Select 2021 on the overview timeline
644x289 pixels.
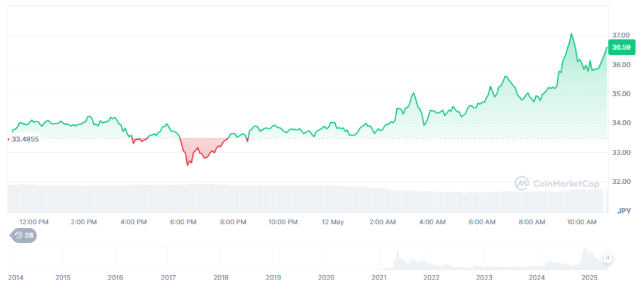[379, 278]
